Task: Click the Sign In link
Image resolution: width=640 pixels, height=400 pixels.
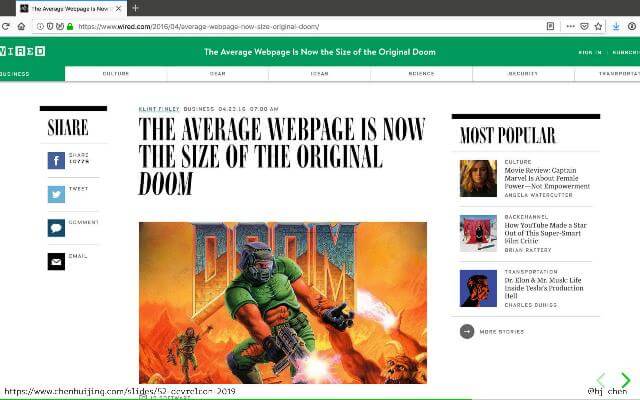Action: pyautogui.click(x=589, y=51)
